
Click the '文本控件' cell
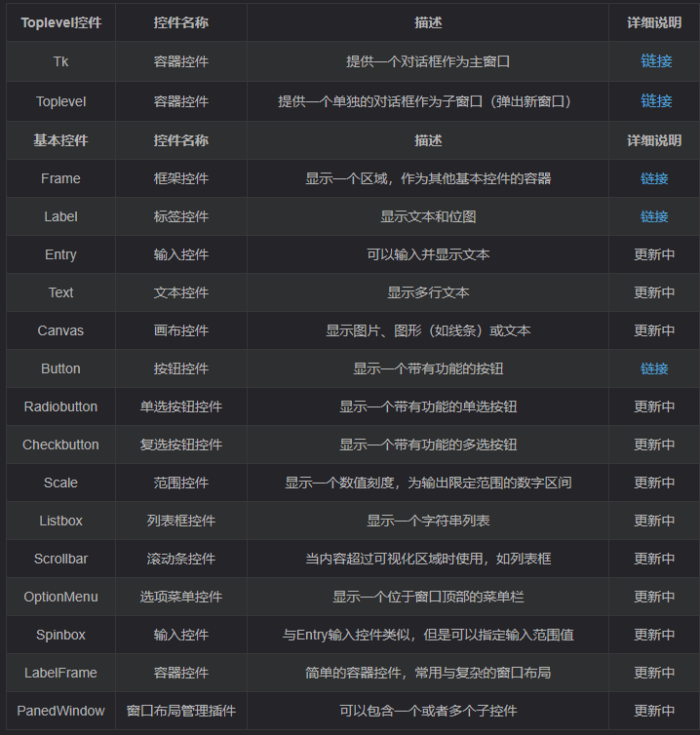pyautogui.click(x=181, y=292)
